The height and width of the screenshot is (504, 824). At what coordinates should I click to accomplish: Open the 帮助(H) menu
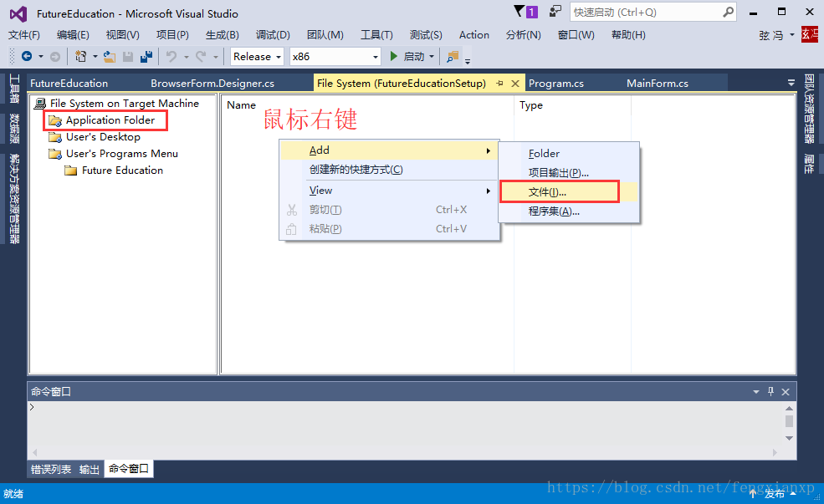point(628,35)
